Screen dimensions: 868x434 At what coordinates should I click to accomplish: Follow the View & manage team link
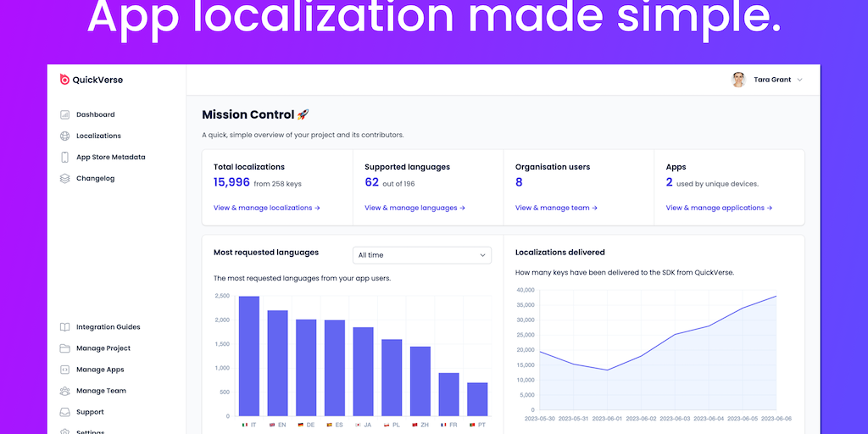(x=556, y=208)
